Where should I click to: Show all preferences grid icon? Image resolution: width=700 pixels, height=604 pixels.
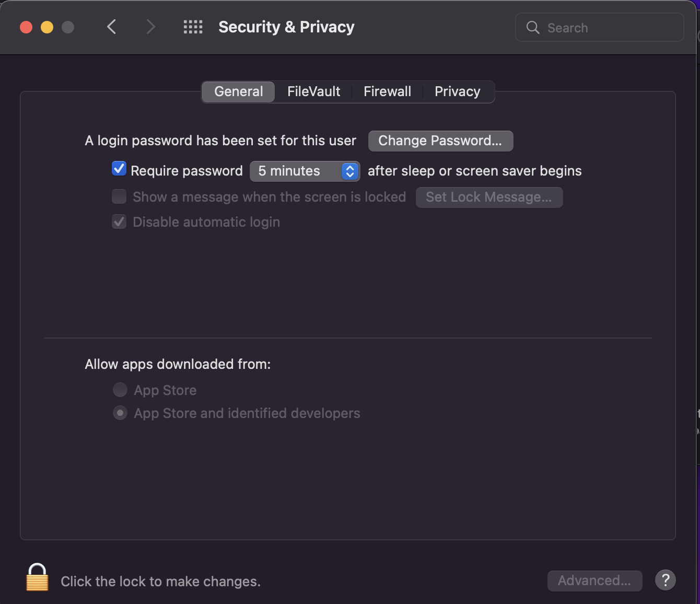pos(193,27)
